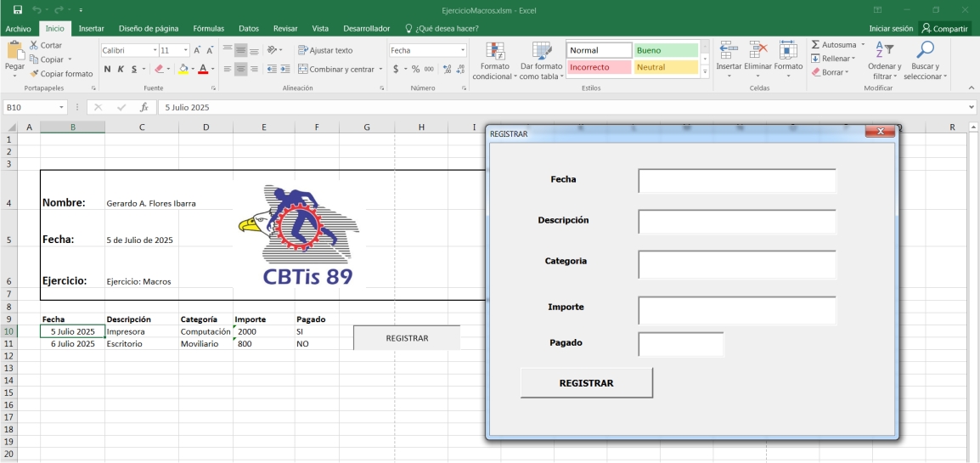Toggle Ajustar texto wrap option
The height and width of the screenshot is (463, 980).
coord(325,50)
